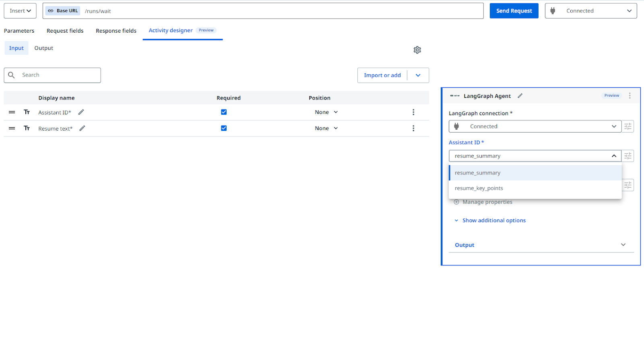Edit the Assistant ID display name pencil
The image size is (644, 344).
click(81, 112)
